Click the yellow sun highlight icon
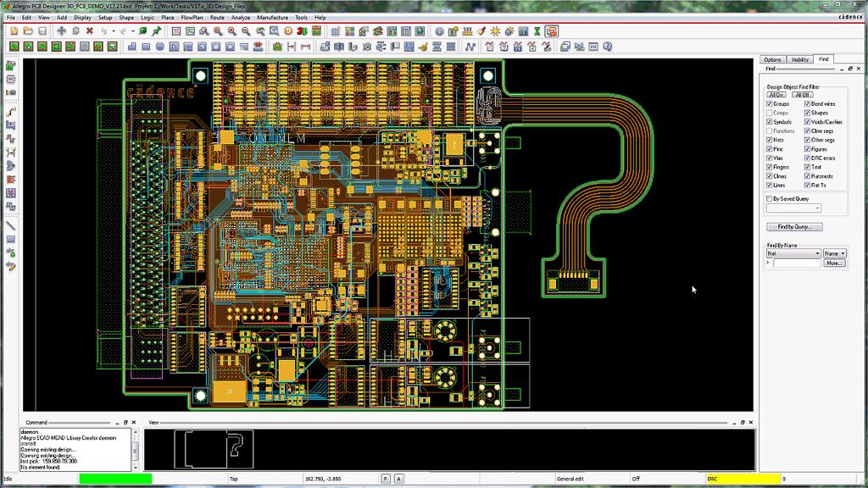Viewport: 868px width, 488px height. [x=495, y=31]
